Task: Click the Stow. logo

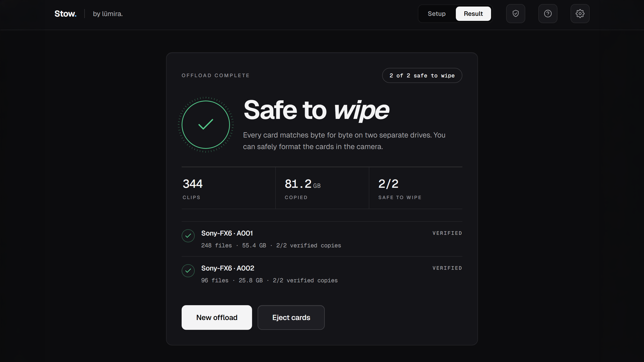Action: [x=65, y=14]
